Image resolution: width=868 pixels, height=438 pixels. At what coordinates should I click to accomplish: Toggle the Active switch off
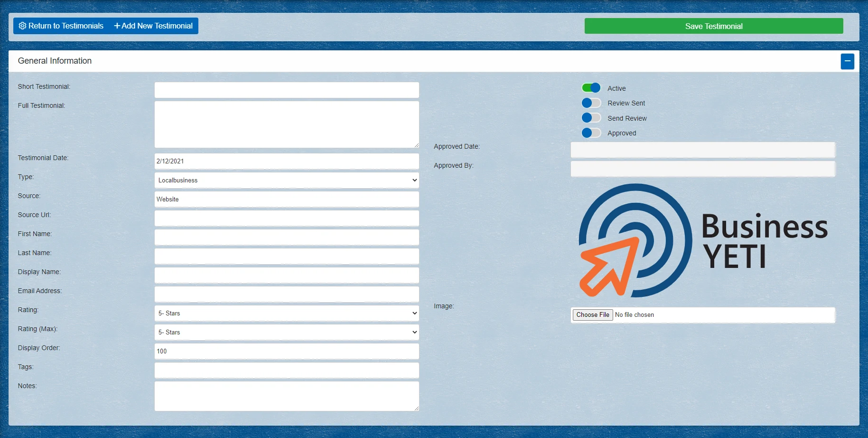pos(591,88)
